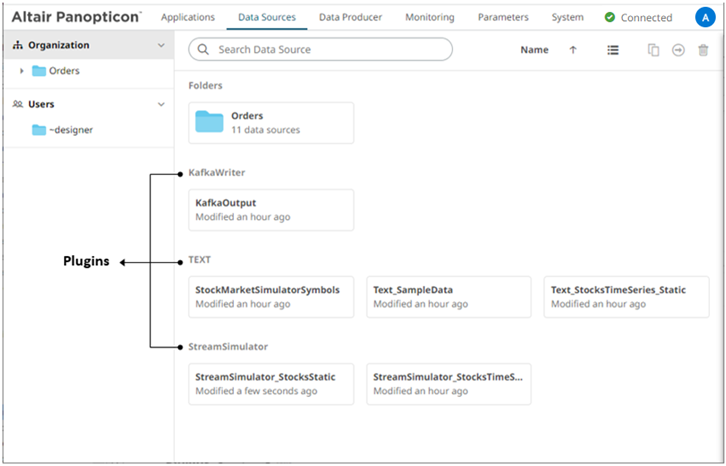Click the move arrow circle icon

pyautogui.click(x=678, y=50)
